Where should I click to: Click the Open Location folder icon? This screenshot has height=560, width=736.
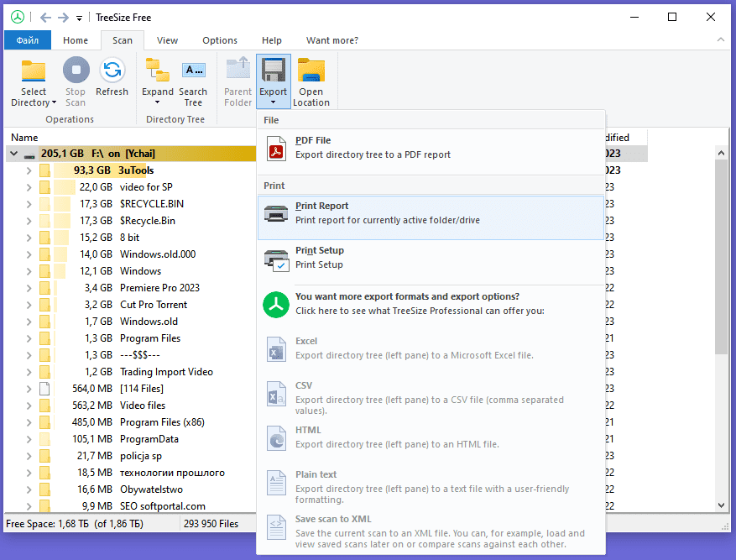311,70
